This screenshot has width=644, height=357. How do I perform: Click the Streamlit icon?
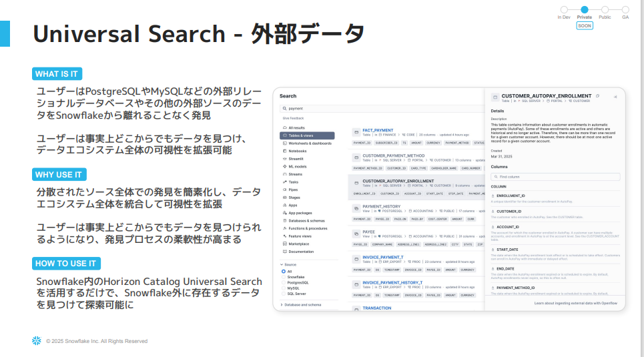[x=284, y=159]
